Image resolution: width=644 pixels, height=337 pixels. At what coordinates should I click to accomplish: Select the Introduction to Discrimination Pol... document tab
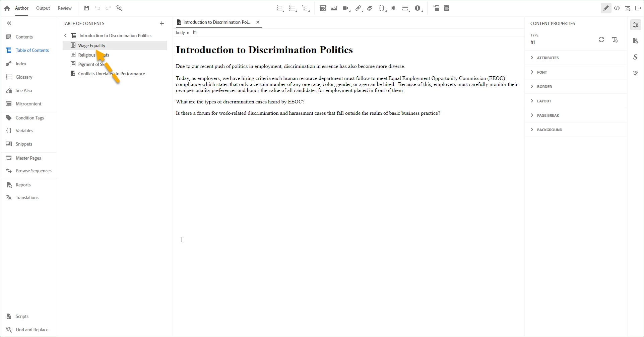point(217,22)
